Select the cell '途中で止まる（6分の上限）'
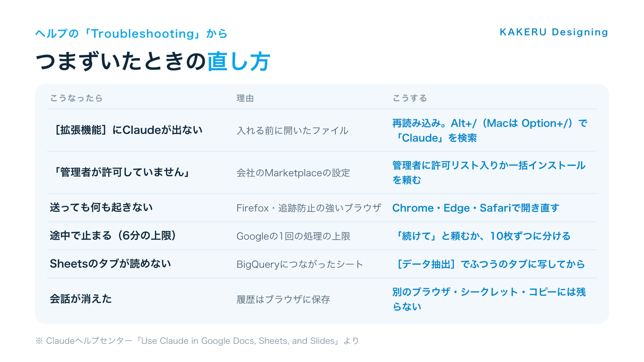644x362 pixels. [x=113, y=236]
